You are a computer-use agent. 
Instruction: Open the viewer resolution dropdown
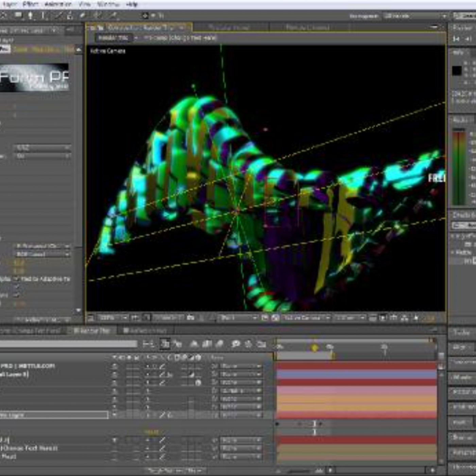[x=238, y=318]
